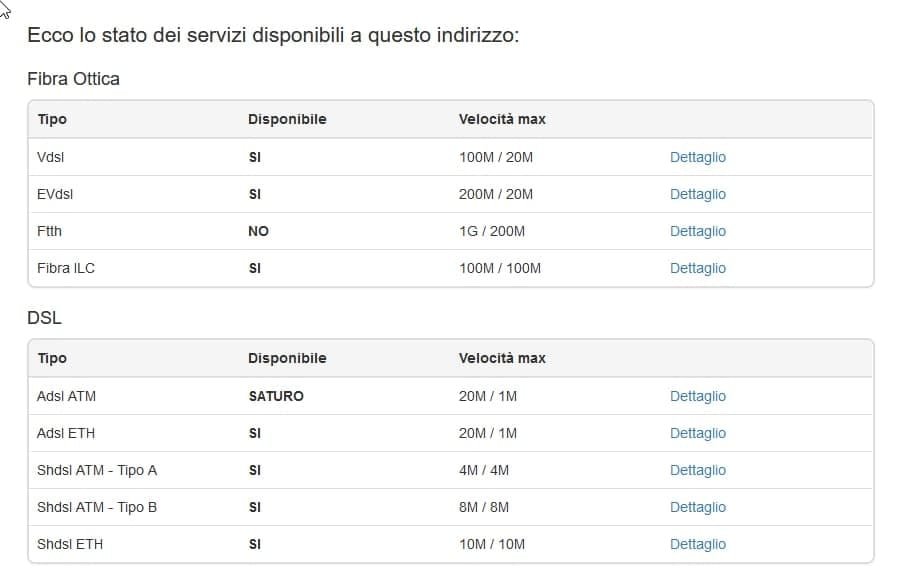Open Dettaglio link for Fibra ILC row
This screenshot has height=583, width=910.
click(697, 268)
